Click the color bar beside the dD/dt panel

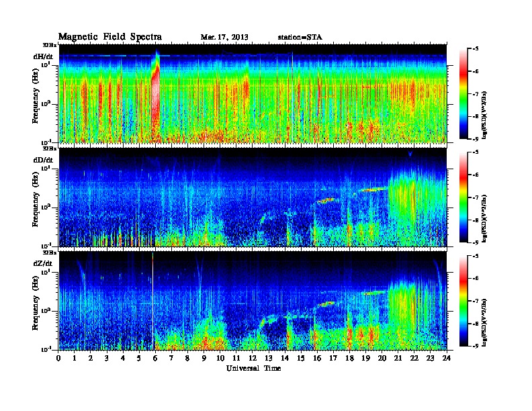pyautogui.click(x=463, y=197)
